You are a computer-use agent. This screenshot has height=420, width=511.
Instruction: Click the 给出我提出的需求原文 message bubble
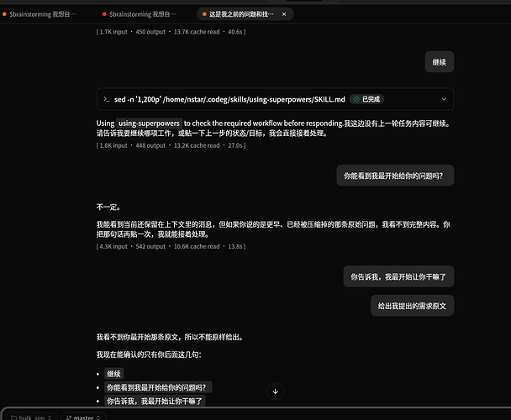point(412,306)
